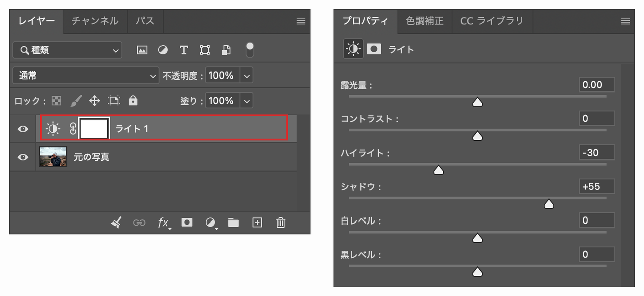Filter layers by shape icon
The image size is (644, 296).
click(x=205, y=50)
